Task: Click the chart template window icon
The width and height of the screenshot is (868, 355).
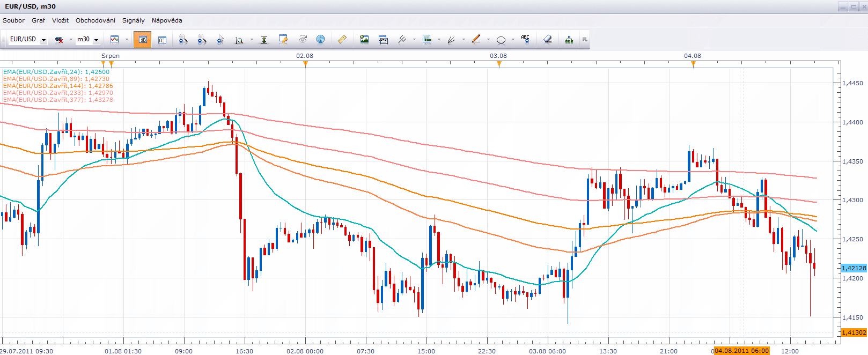Action: pyautogui.click(x=383, y=40)
